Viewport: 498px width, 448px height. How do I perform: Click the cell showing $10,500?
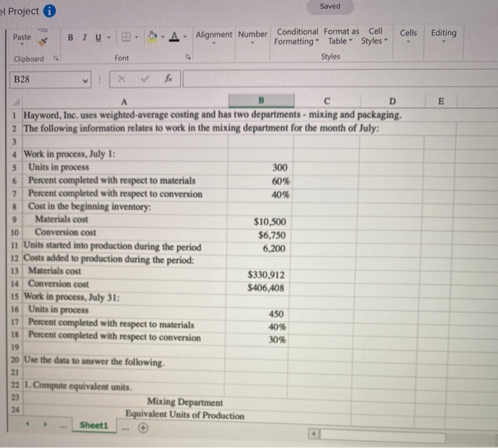click(259, 222)
